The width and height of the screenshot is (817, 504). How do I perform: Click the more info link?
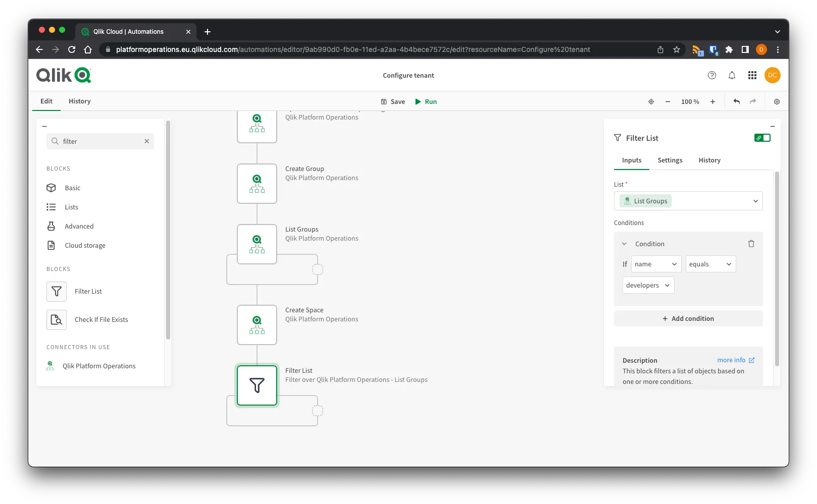tap(735, 360)
